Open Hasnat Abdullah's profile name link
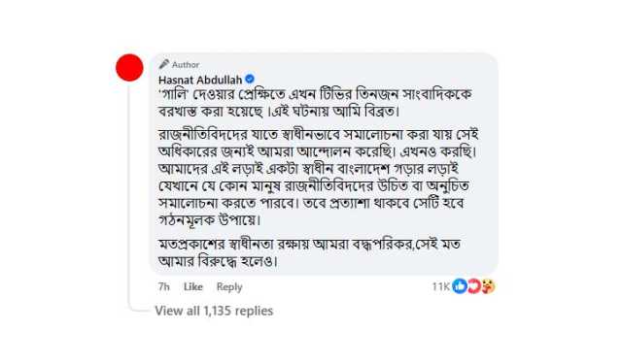Viewport: 622px width, 364px height. pos(200,80)
